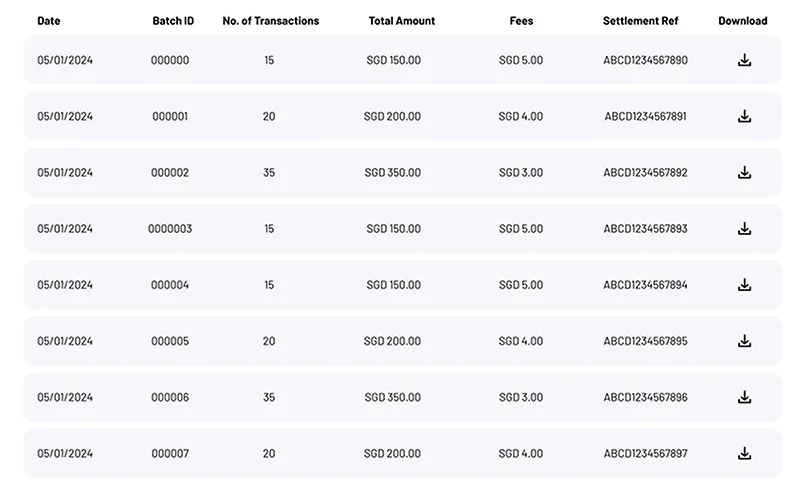
Task: Click the Total Amount column header
Action: pyautogui.click(x=401, y=21)
